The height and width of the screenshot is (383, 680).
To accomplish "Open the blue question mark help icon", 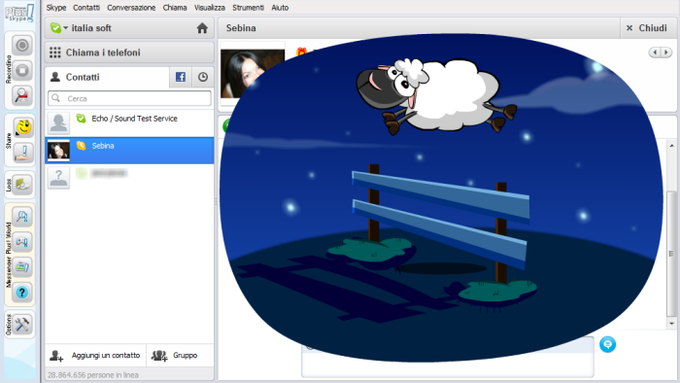I will coord(22,292).
